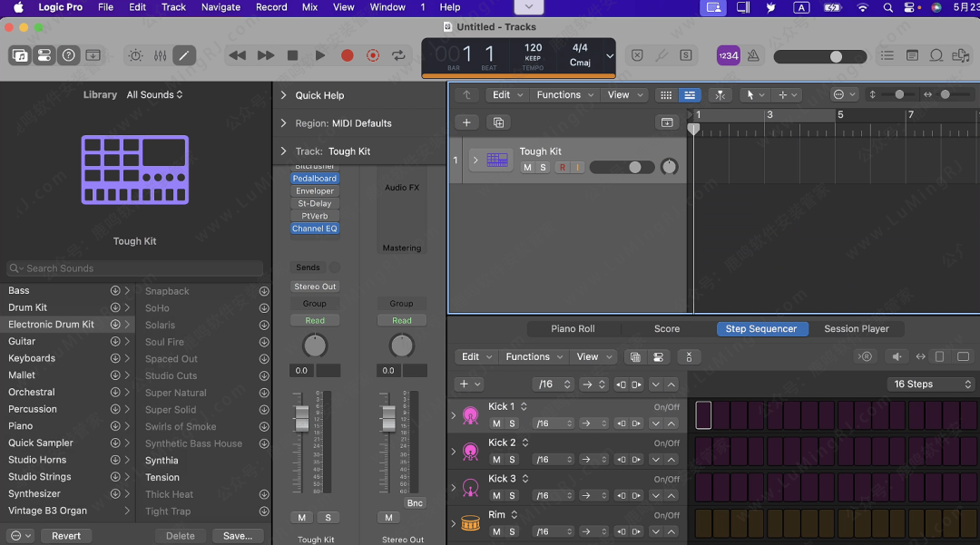Click the Record button in transport
Screen dimensions: 980x545
pos(347,55)
